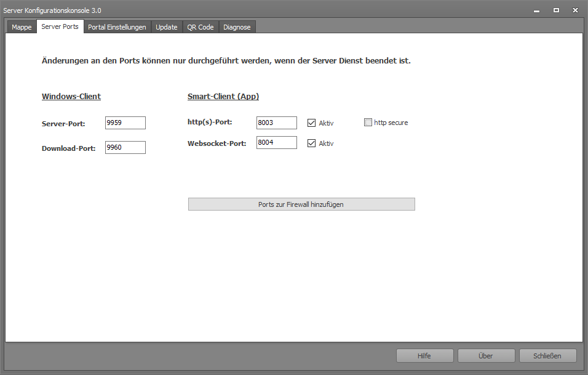
Task: Click Ports zur Firewall hinzufügen button
Action: 301,204
